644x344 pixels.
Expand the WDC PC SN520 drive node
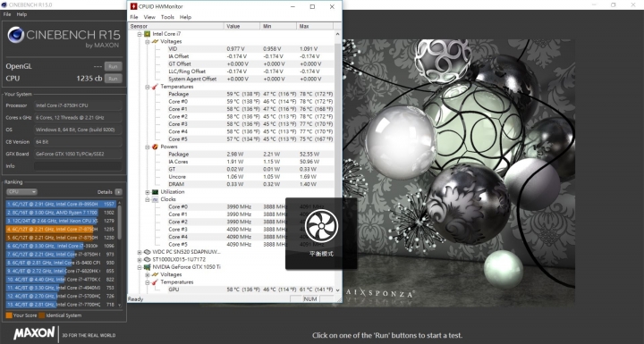coord(140,252)
